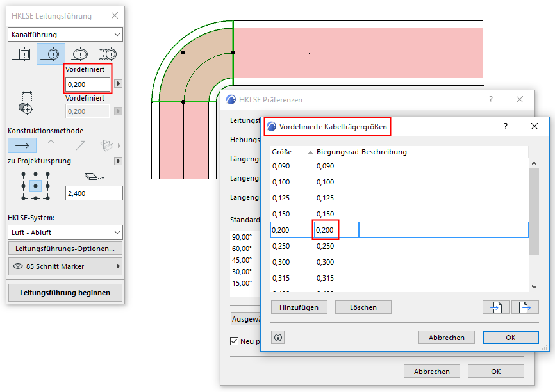This screenshot has height=392, width=555.
Task: Choose the vertical construction method arrow
Action: (51, 145)
